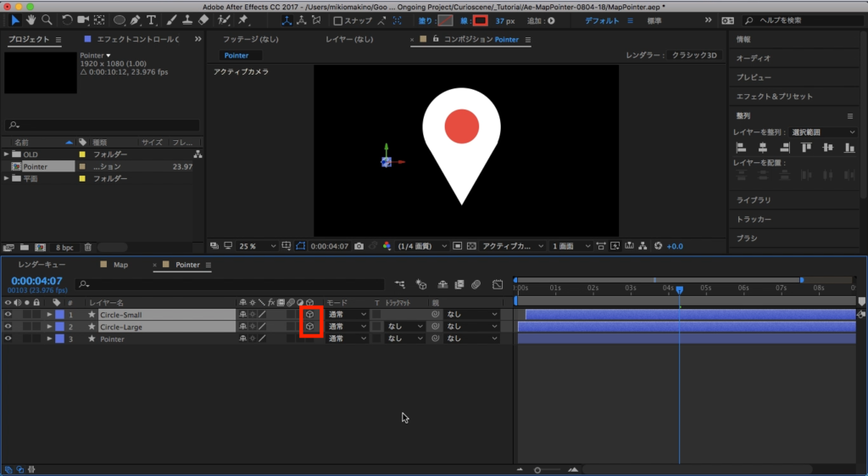The height and width of the screenshot is (476, 868).
Task: Select the Puppet Pin tool
Action: (243, 20)
